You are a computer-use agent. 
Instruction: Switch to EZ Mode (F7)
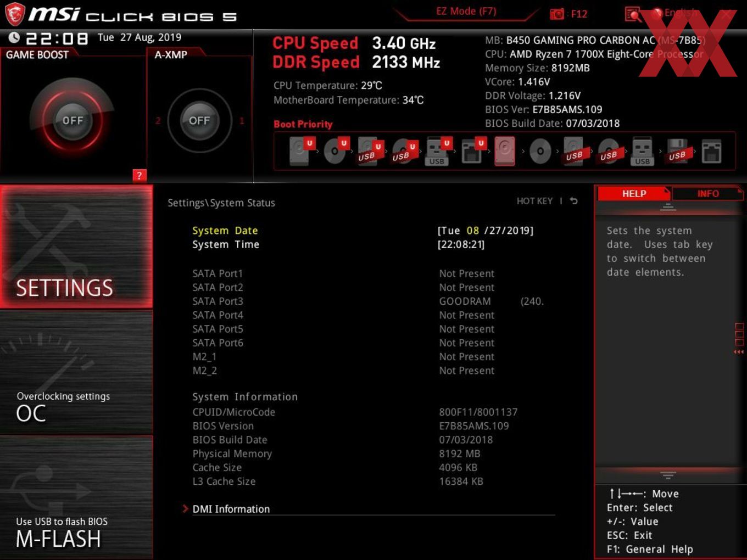pyautogui.click(x=466, y=12)
